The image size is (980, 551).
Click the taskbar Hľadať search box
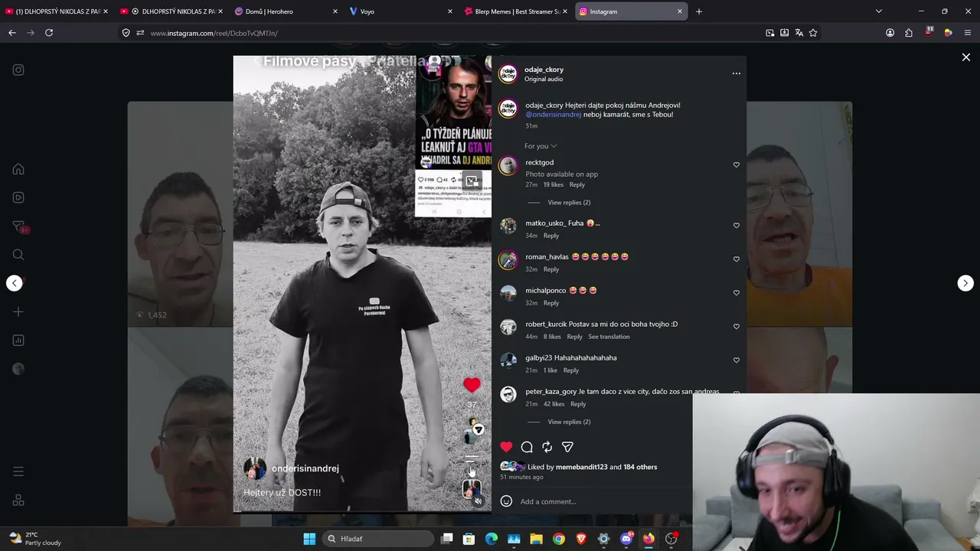pos(378,539)
